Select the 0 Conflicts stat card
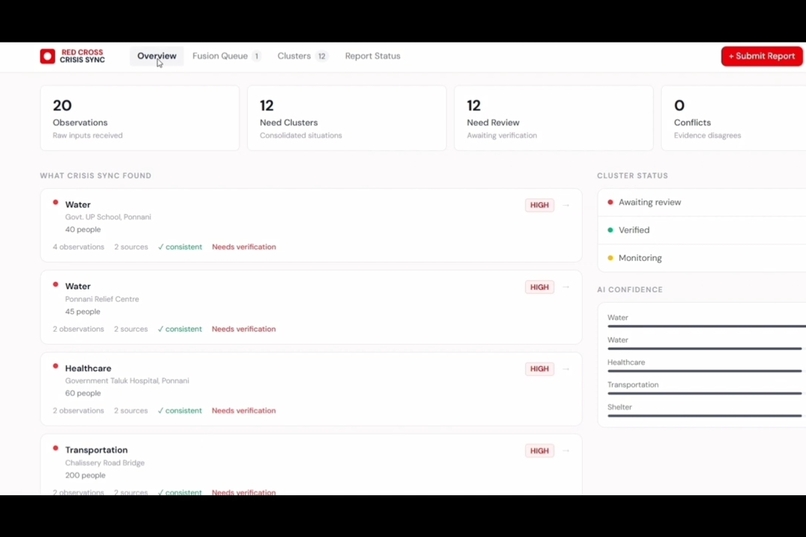Viewport: 806px width, 537px height. point(734,118)
